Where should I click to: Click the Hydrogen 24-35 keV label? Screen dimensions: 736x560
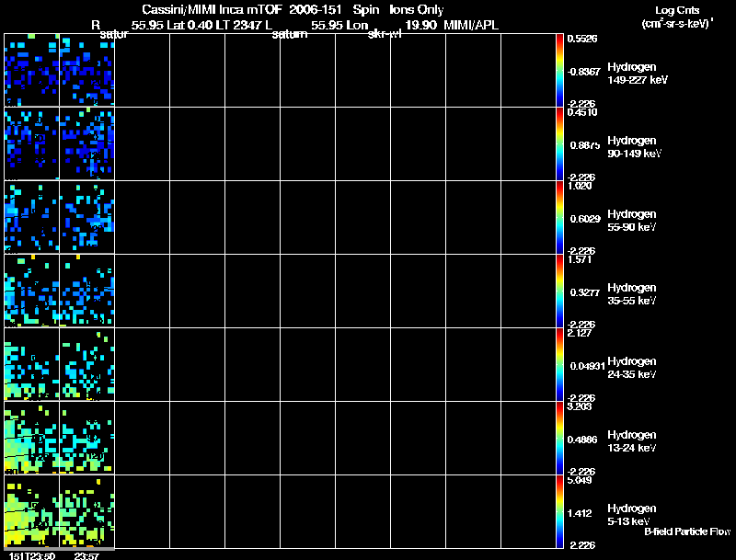coord(632,368)
